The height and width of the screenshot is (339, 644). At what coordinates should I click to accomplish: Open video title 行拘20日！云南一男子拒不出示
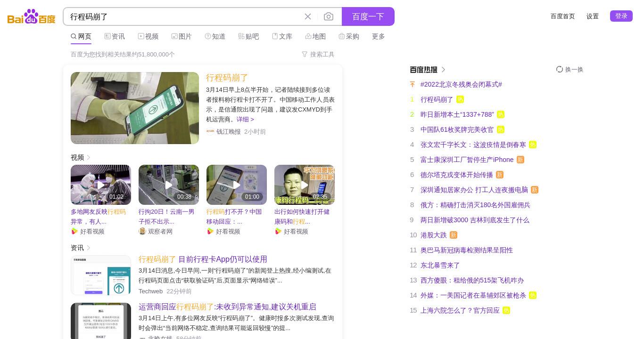click(x=167, y=217)
